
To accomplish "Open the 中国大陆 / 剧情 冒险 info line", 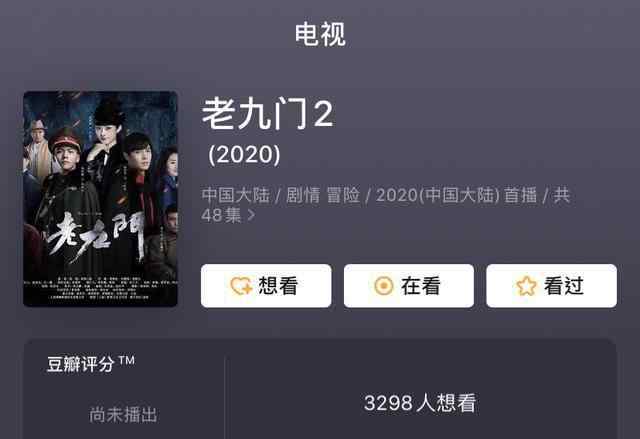I will (x=385, y=205).
